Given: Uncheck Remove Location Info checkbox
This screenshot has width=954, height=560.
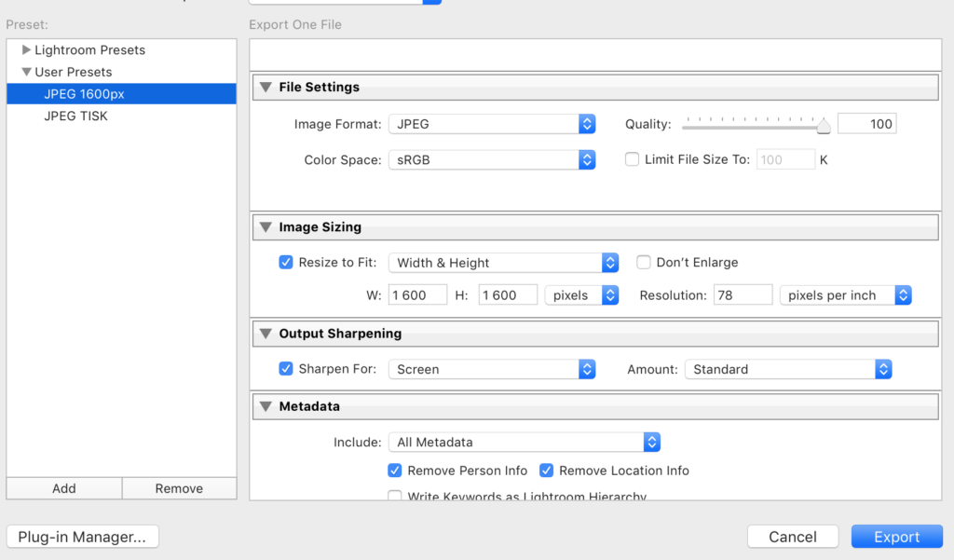Looking at the screenshot, I should (546, 471).
